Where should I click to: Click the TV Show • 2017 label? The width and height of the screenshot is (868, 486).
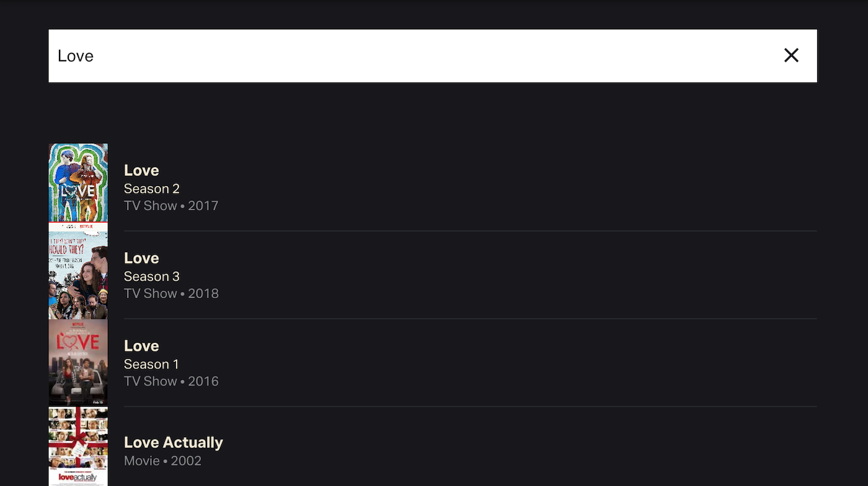[x=171, y=206]
